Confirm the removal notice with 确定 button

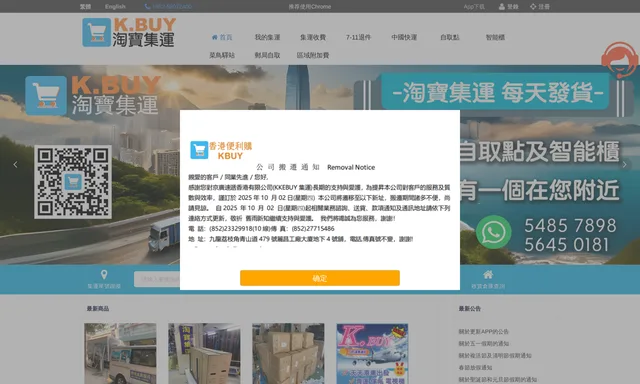pos(320,278)
